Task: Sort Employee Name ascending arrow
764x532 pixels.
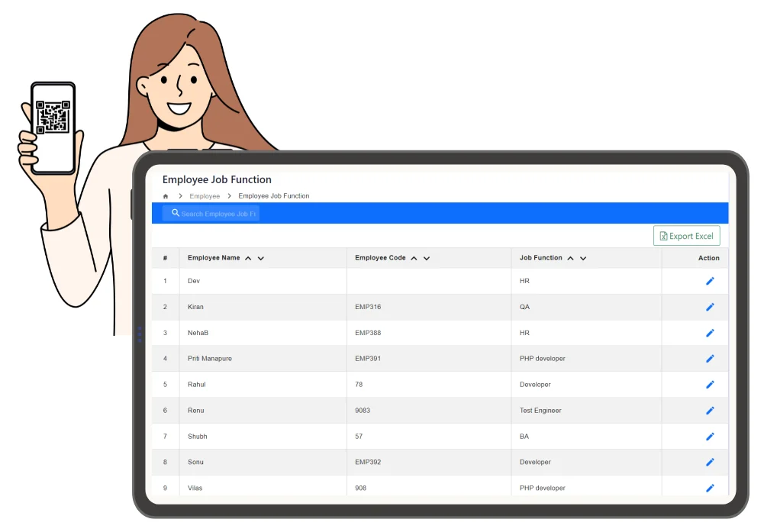Action: pos(248,259)
